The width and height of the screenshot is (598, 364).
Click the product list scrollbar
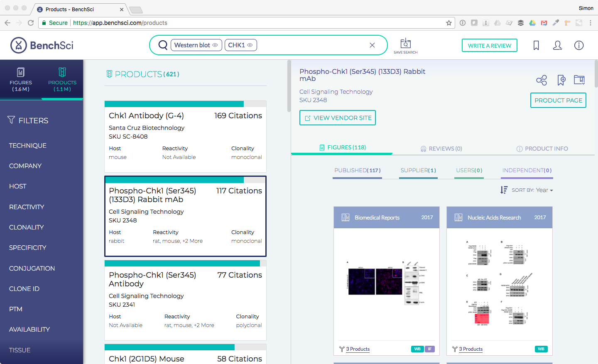pyautogui.click(x=289, y=86)
